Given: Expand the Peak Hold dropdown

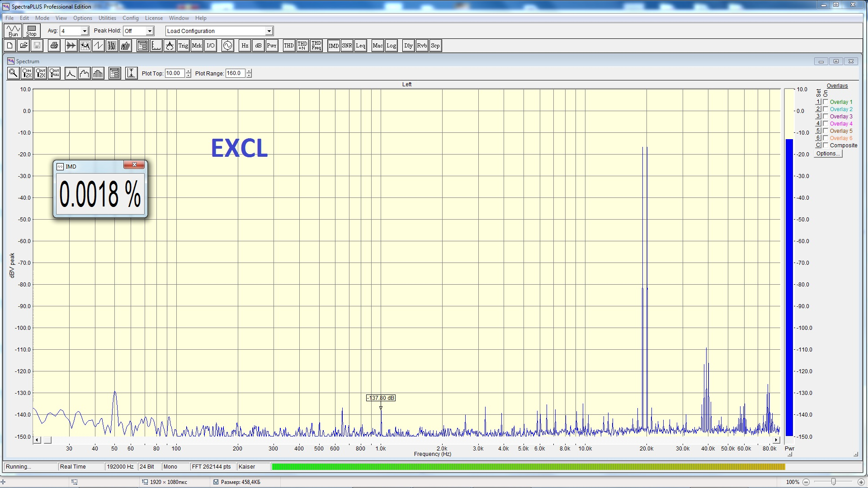Looking at the screenshot, I should (x=150, y=31).
